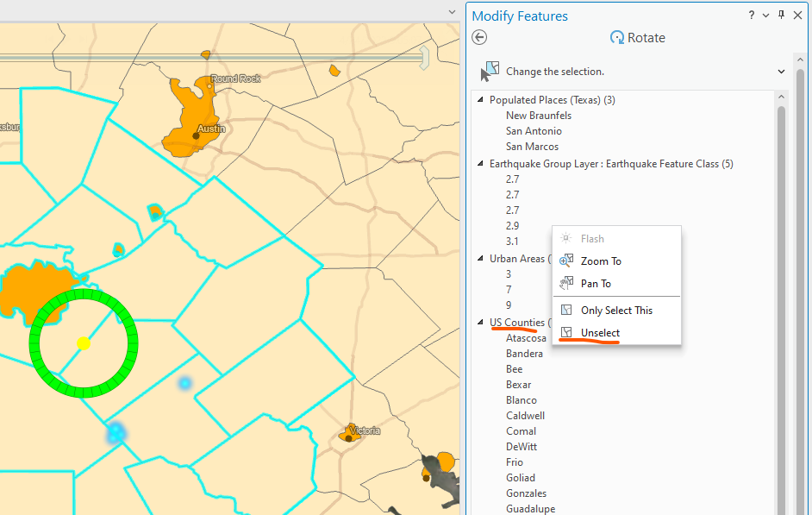Select Caldwell county in the list
Screen dimensions: 812x515
coord(525,416)
